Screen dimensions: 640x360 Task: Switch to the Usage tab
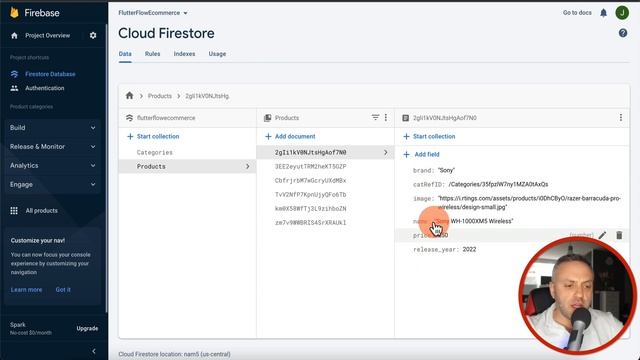click(x=217, y=54)
